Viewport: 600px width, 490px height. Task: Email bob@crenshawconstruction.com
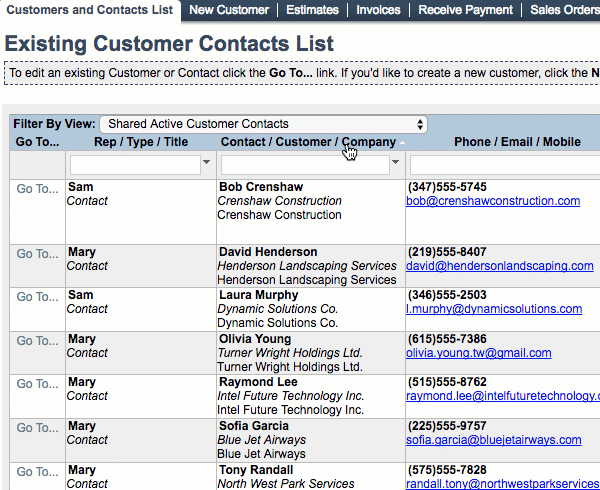point(493,201)
